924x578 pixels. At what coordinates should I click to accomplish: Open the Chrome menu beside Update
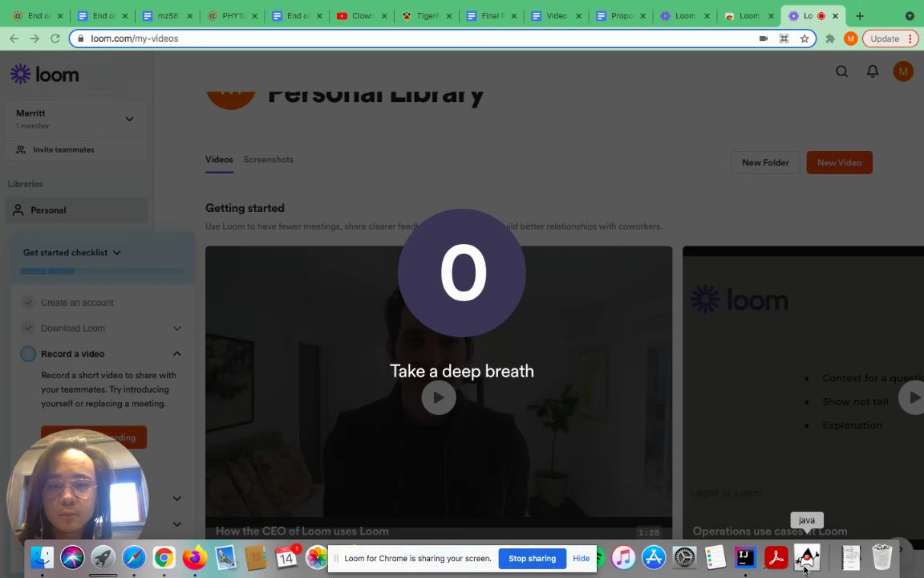(910, 39)
